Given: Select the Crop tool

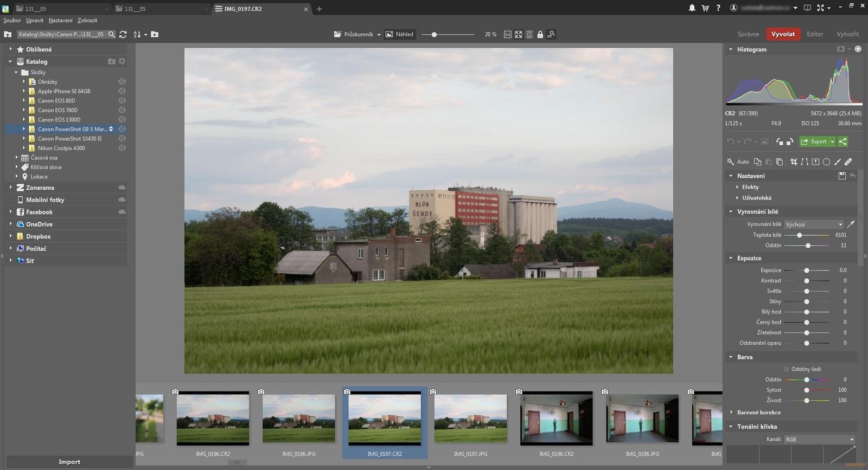Looking at the screenshot, I should [x=794, y=162].
